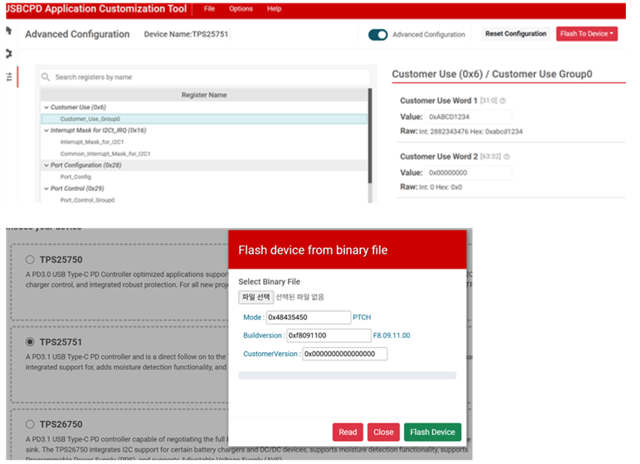Focus the Search registers by name field
The width and height of the screenshot is (640, 464).
click(205, 77)
